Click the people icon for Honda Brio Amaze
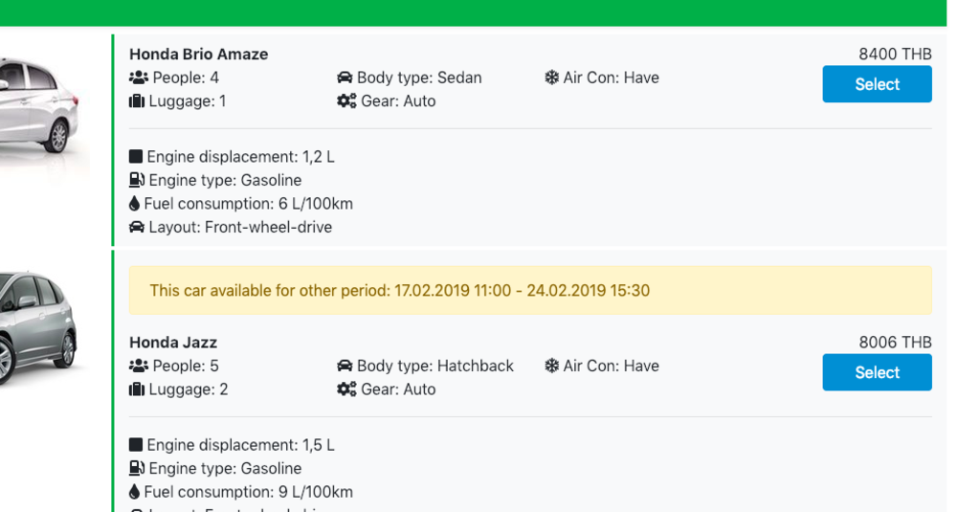 click(x=138, y=78)
